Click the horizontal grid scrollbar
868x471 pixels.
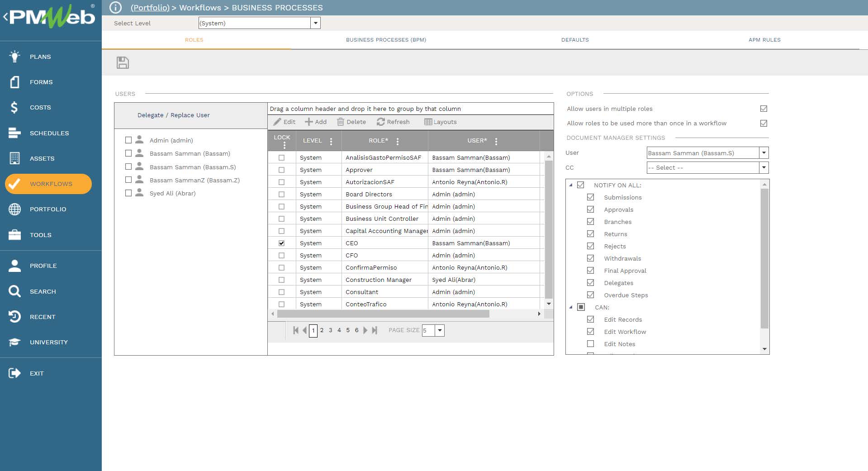(383, 314)
